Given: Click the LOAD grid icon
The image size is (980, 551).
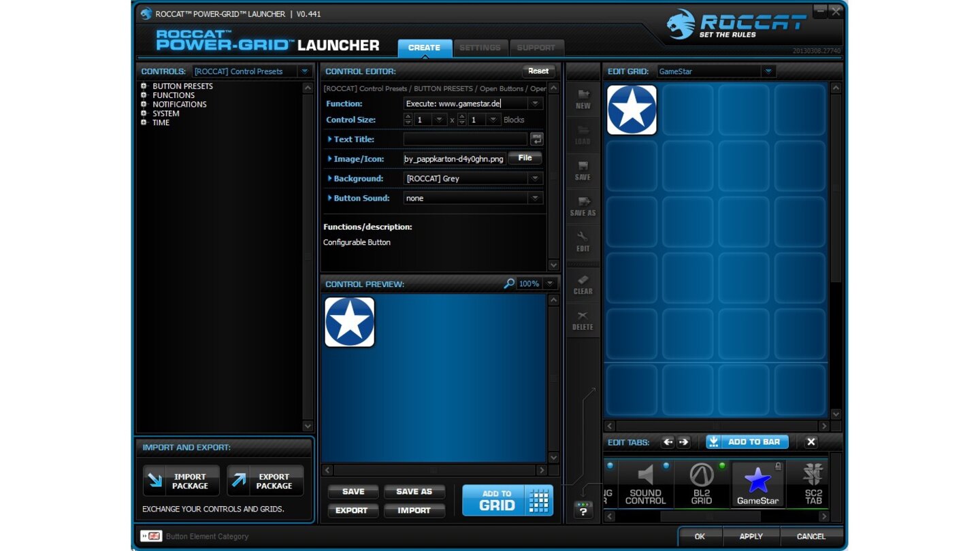Looking at the screenshot, I should click(583, 135).
